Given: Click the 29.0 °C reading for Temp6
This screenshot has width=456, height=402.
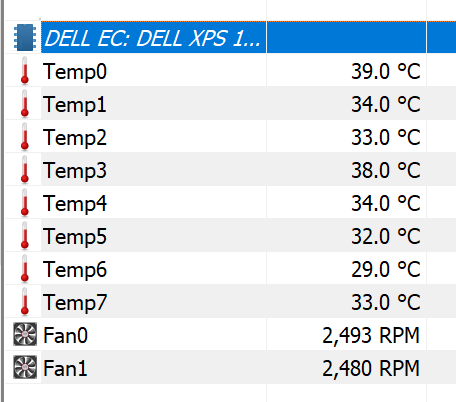Looking at the screenshot, I should coord(386,269).
